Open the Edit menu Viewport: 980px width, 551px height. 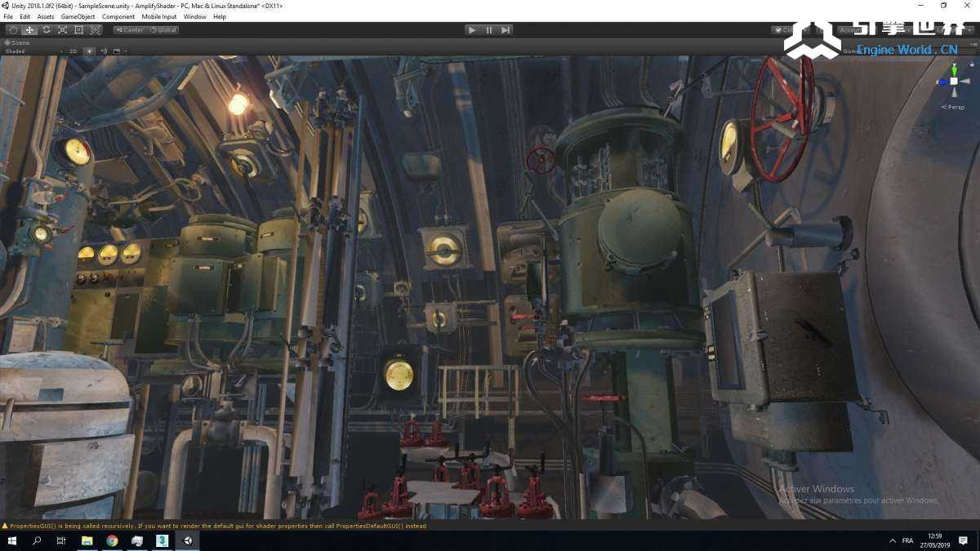25,16
